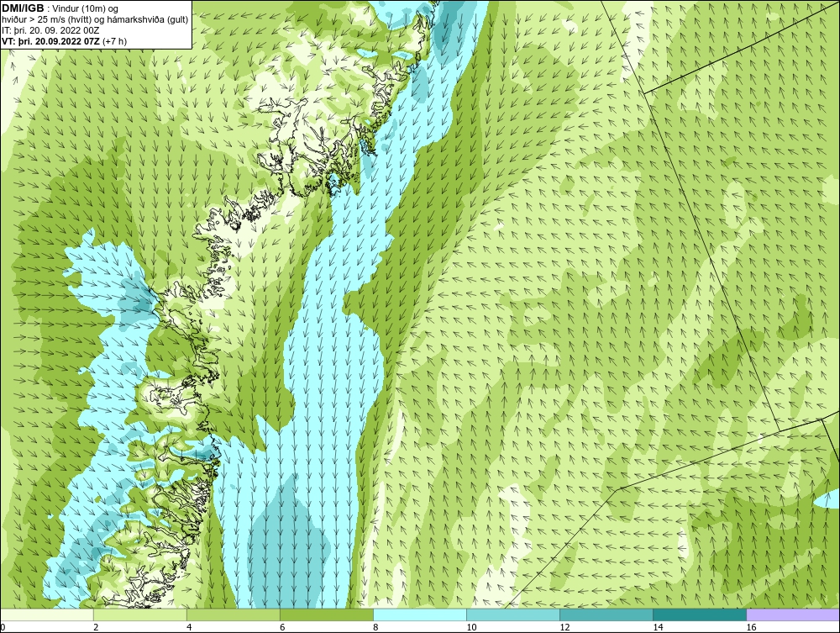840x633 pixels.
Task: Click the legend label '6'
Action: [281, 628]
